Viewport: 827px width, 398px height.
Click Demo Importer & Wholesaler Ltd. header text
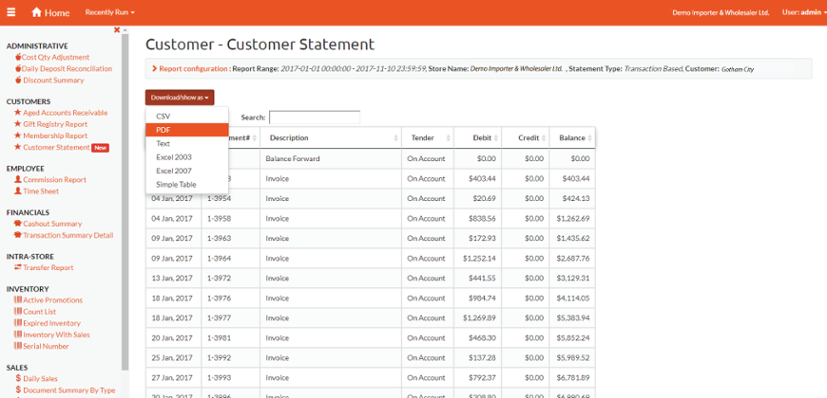[x=720, y=13]
